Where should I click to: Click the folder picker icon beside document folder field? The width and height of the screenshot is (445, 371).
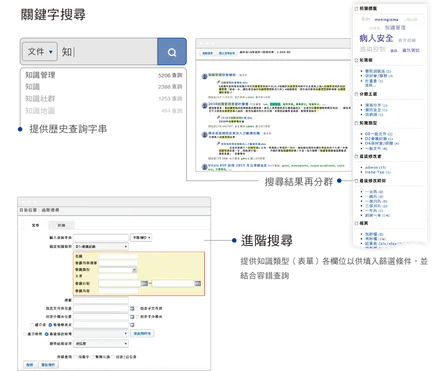(132, 308)
